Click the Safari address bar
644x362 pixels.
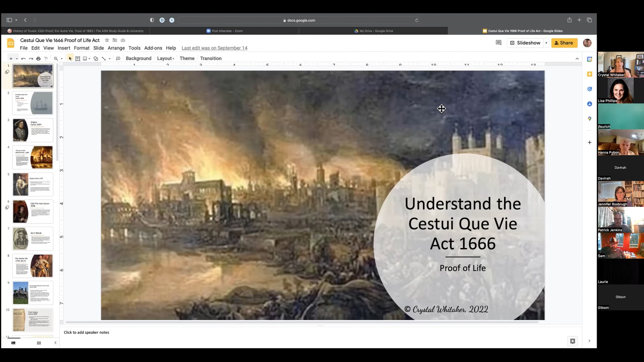point(299,20)
